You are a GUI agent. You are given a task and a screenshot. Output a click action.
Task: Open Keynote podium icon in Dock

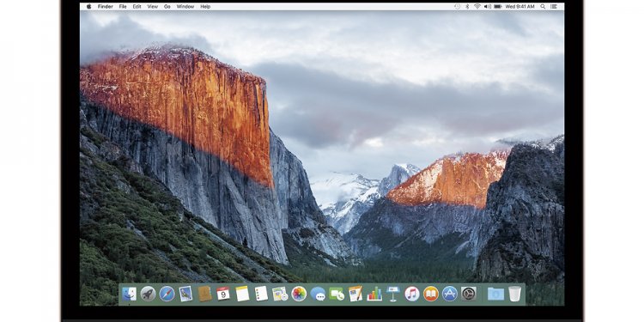[x=393, y=294]
